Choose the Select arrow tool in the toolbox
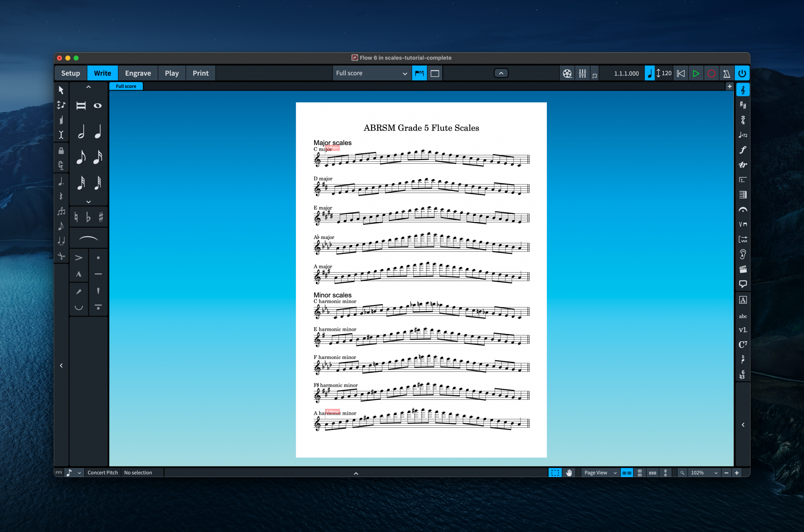804x532 pixels. coord(61,90)
